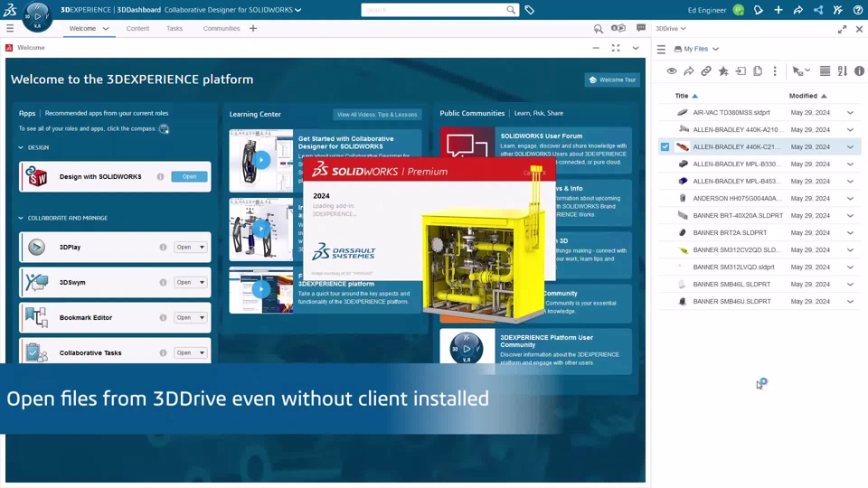868x488 pixels.
Task: Click the Share arrow in 3DDrive toolbar
Action: point(689,70)
